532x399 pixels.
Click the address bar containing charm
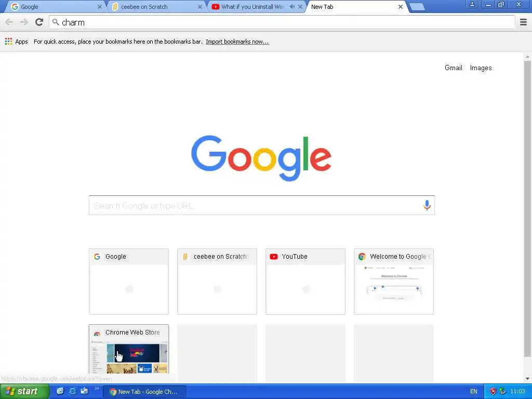tap(282, 22)
